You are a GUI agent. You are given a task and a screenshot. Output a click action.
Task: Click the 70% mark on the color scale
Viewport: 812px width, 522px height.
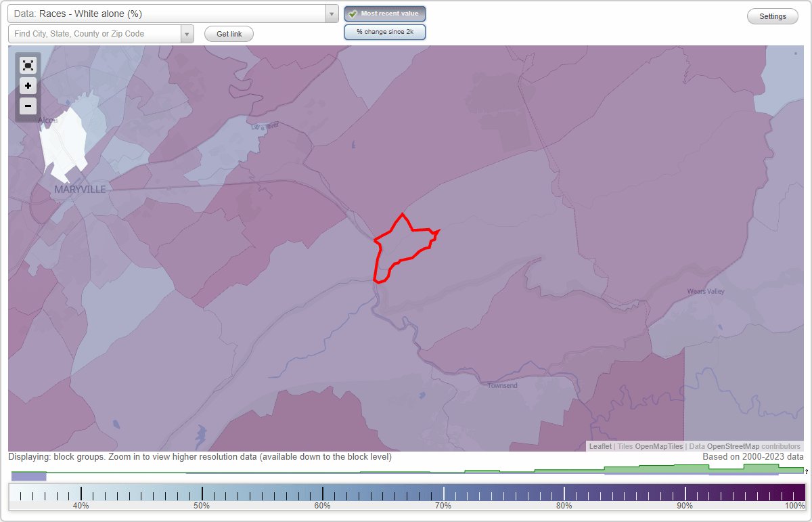point(443,493)
